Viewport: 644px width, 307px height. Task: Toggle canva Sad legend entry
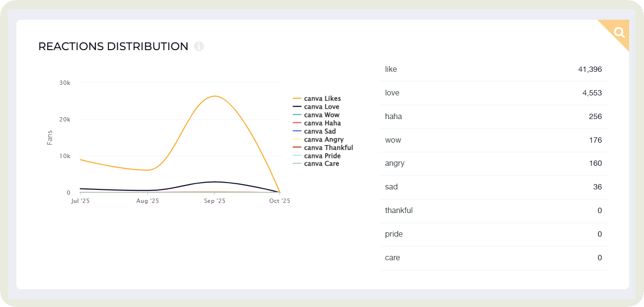320,131
